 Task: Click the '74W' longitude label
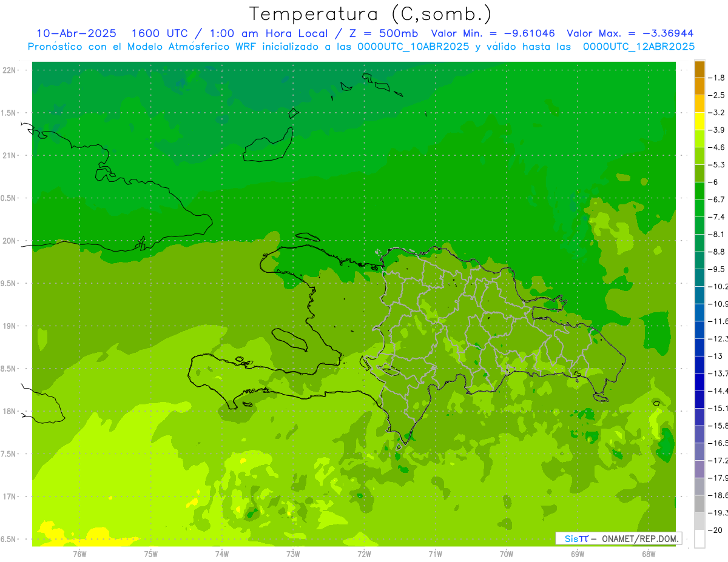[x=222, y=554]
